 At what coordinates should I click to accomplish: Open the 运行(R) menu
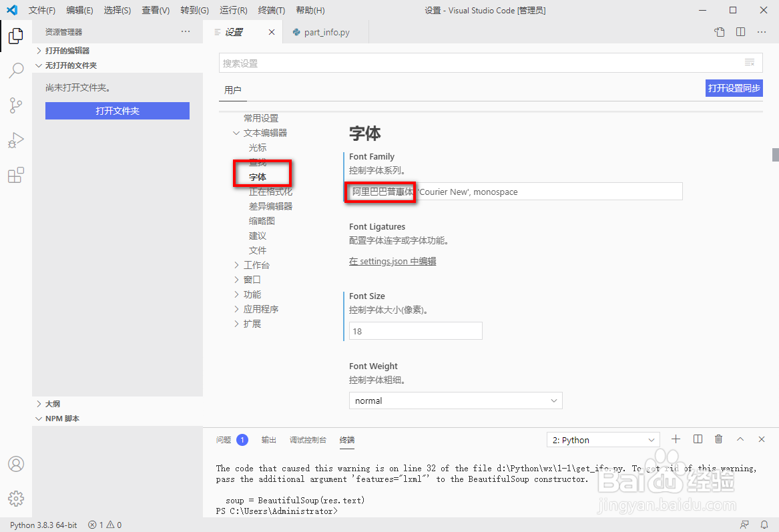[x=234, y=11]
